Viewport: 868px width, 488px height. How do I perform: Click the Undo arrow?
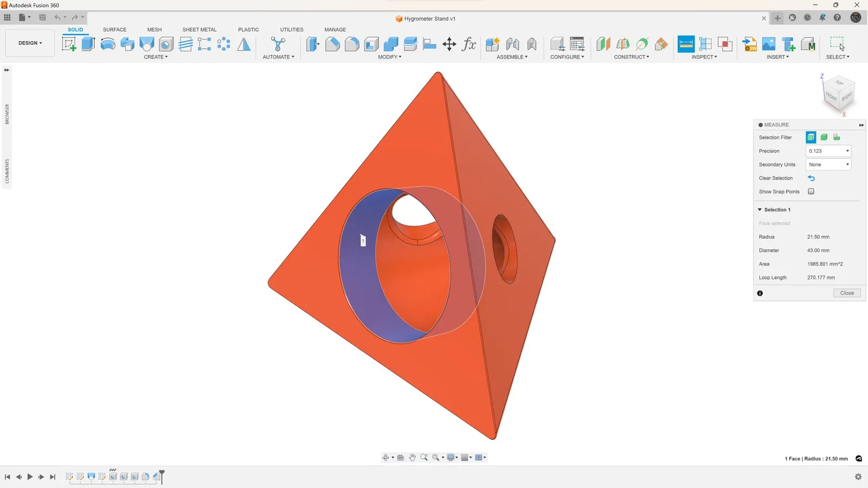point(57,17)
